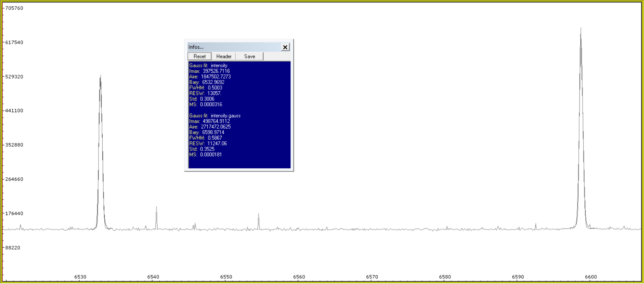Click the FWHM 0.5003 line

pyautogui.click(x=206, y=88)
